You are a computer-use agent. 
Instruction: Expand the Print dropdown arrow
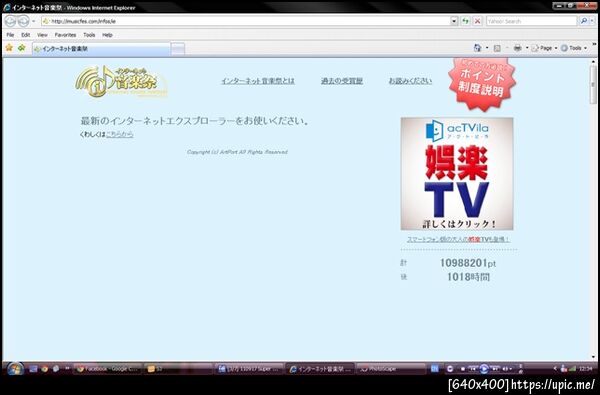coord(527,48)
